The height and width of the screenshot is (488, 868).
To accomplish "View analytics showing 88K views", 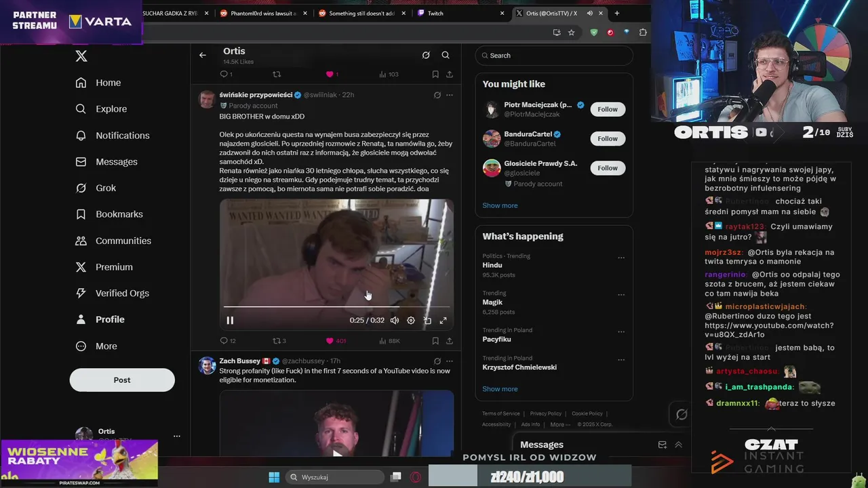I will [x=389, y=341].
